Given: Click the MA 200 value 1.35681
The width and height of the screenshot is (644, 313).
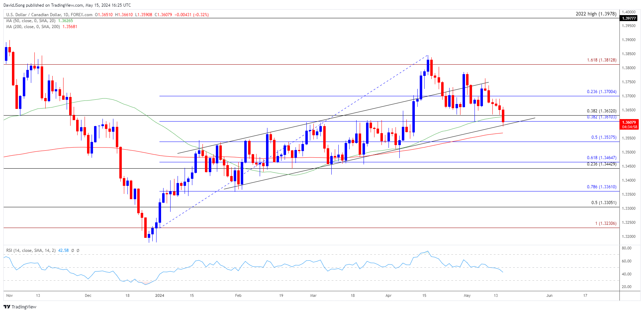Looking at the screenshot, I should [x=70, y=27].
